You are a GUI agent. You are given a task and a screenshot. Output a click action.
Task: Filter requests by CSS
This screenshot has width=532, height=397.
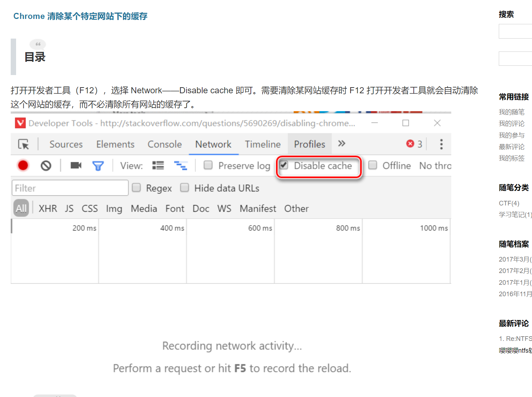click(x=90, y=209)
